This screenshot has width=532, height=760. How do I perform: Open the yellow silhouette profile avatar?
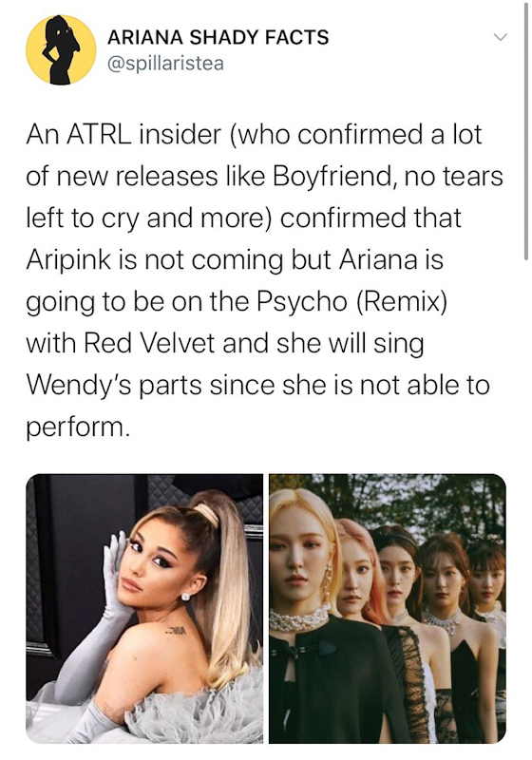[x=61, y=50]
